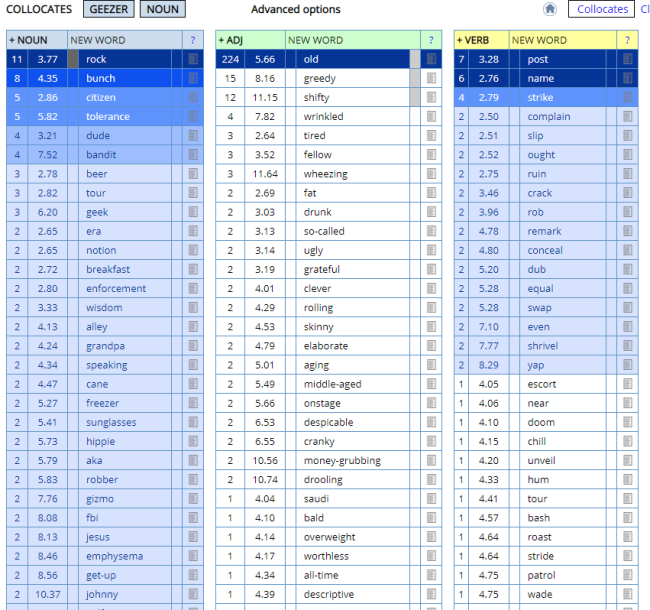Open context list icon for wade
This screenshot has width=650, height=610.
[x=628, y=594]
